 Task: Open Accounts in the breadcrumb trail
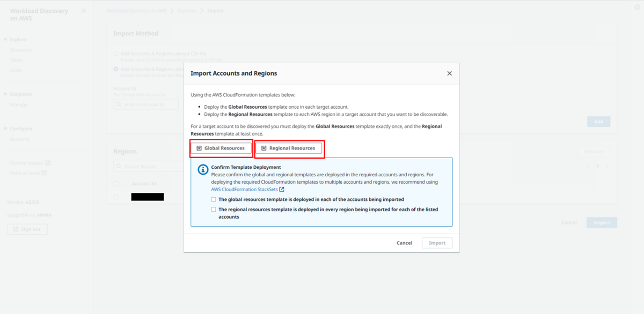(x=187, y=11)
